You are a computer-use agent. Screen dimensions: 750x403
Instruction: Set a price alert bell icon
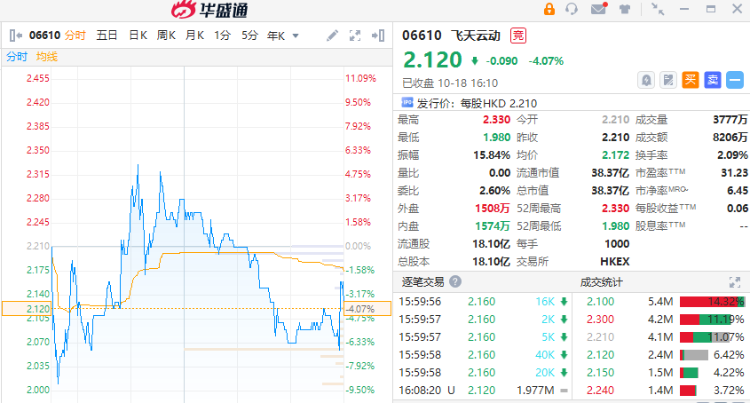click(x=646, y=80)
